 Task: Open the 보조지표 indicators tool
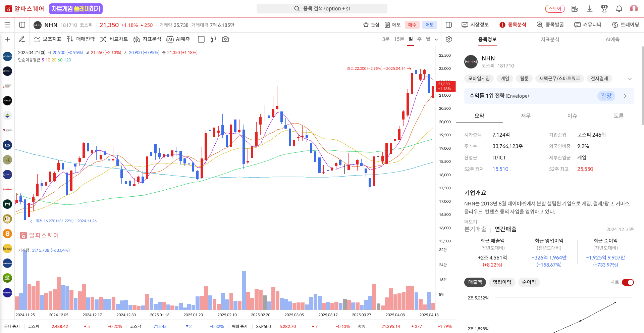48,39
